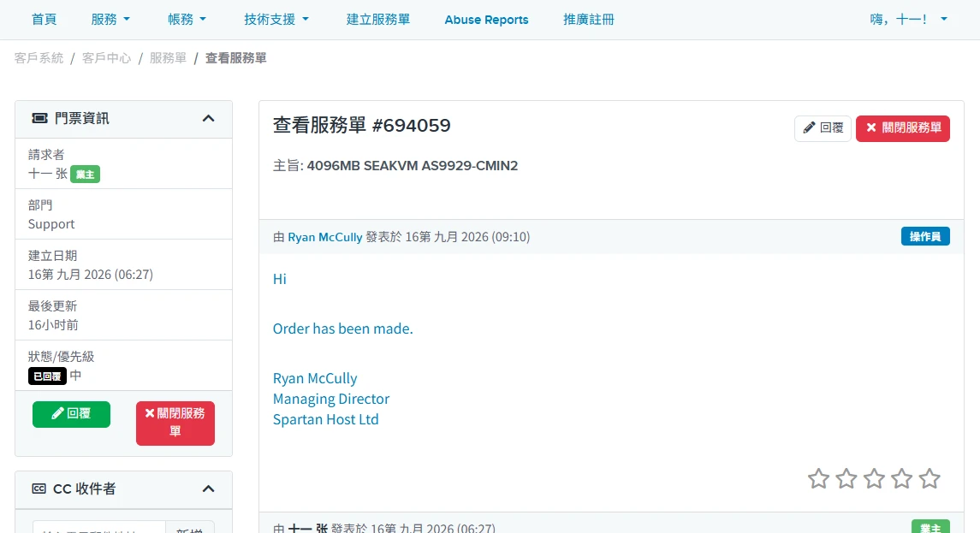Click the '16小时前' last updated value
The width and height of the screenshot is (980, 533).
coord(53,325)
